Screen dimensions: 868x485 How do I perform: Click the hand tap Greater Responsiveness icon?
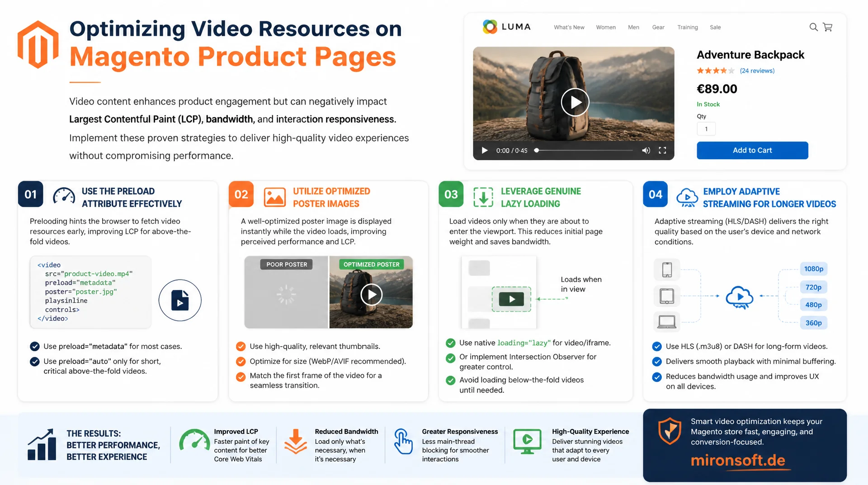pos(403,441)
